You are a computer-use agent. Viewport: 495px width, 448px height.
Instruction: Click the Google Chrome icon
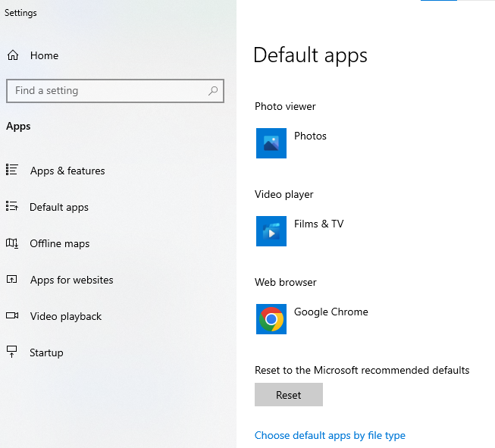(x=271, y=319)
